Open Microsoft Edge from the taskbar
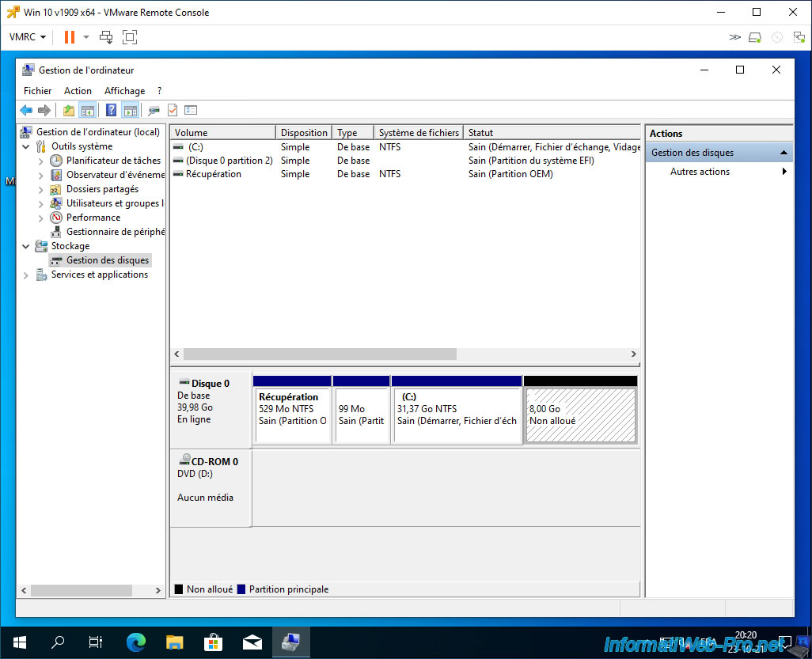The image size is (812, 659). click(135, 642)
